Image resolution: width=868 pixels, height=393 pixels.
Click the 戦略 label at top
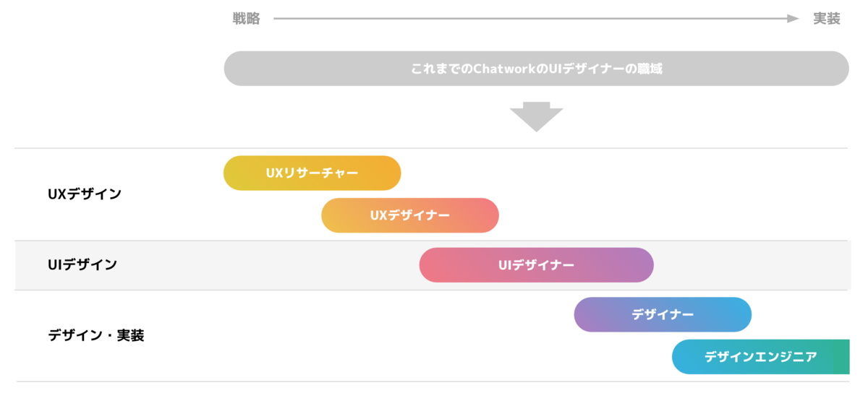[246, 19]
